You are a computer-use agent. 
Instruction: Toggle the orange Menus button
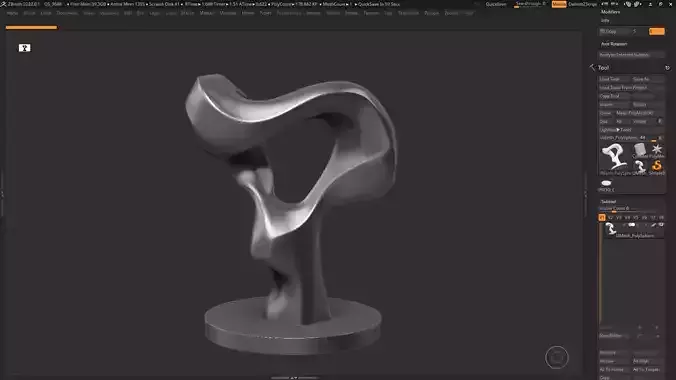click(x=559, y=4)
